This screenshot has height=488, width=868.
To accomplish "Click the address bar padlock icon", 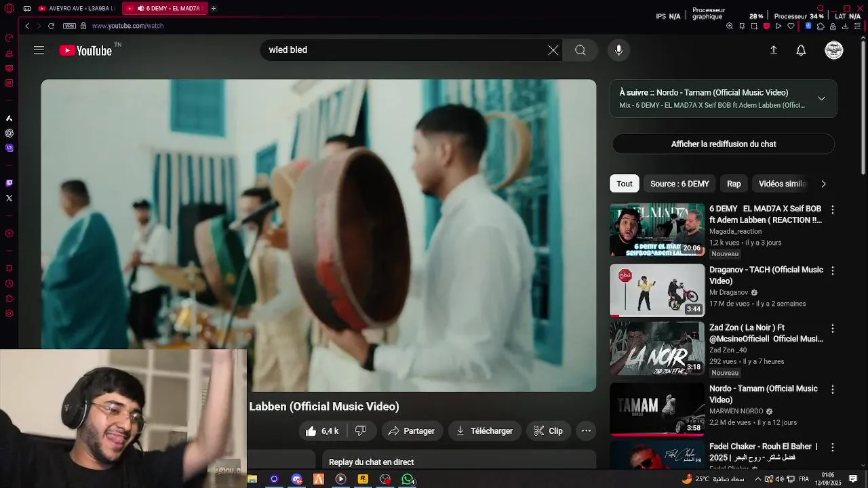I will [83, 26].
